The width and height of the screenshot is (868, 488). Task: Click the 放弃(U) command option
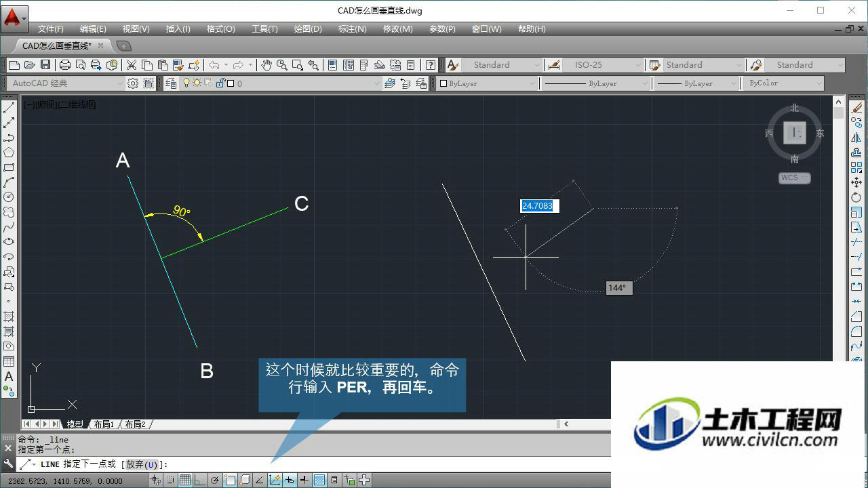click(142, 464)
